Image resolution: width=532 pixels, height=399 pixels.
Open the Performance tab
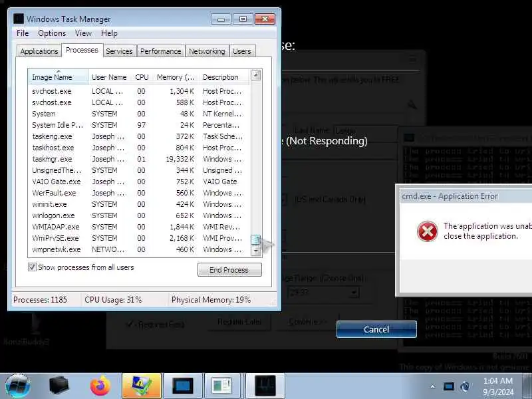[x=160, y=51]
